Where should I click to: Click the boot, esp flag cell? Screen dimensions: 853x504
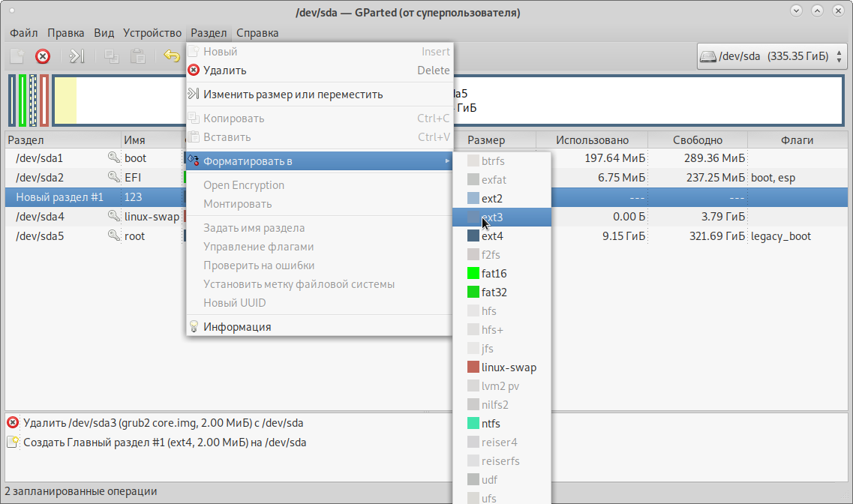(773, 177)
